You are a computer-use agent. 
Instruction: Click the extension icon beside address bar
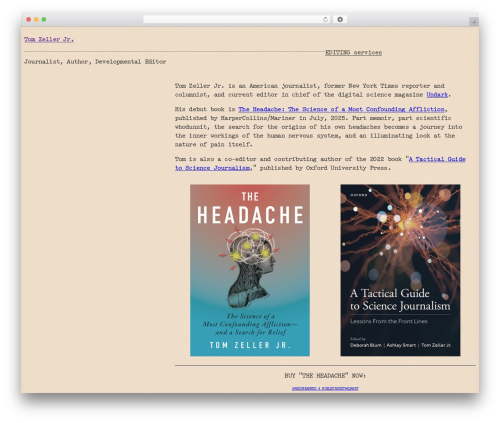click(340, 20)
